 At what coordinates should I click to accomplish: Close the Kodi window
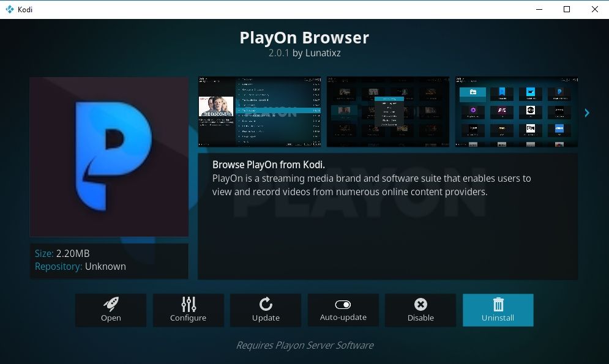pyautogui.click(x=595, y=9)
